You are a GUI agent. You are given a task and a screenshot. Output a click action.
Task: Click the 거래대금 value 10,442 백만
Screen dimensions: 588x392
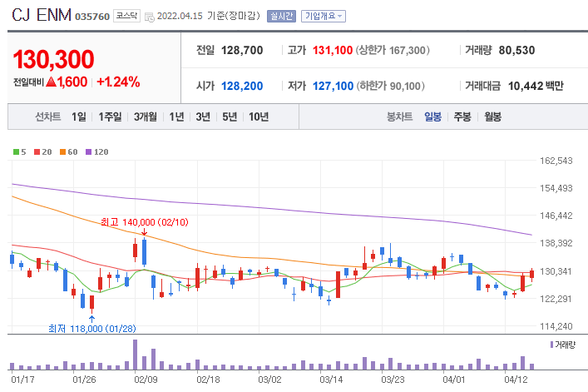536,86
